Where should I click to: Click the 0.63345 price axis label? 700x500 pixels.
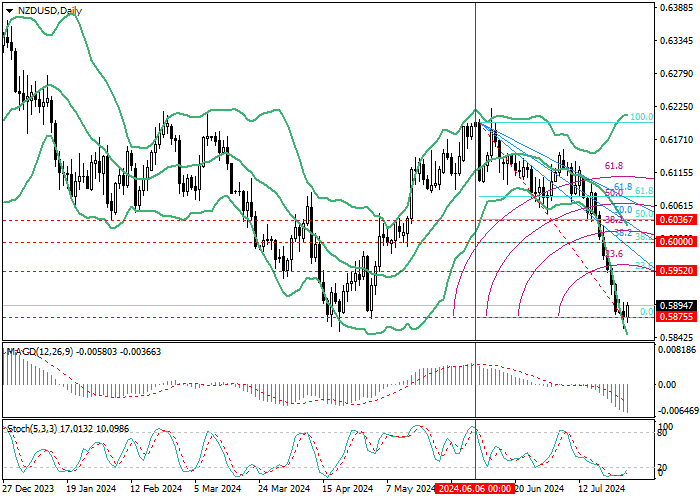(x=676, y=41)
